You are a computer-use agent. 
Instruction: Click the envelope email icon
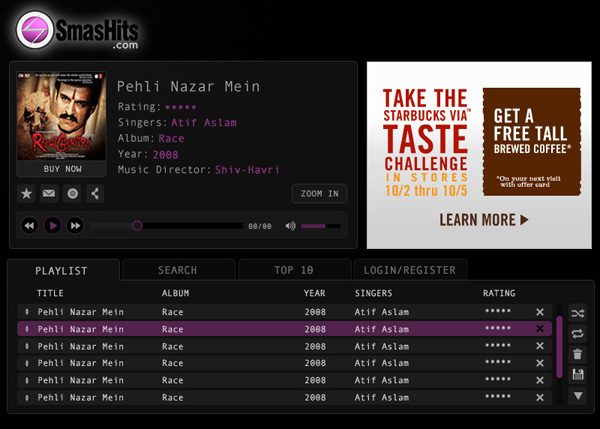click(x=49, y=193)
